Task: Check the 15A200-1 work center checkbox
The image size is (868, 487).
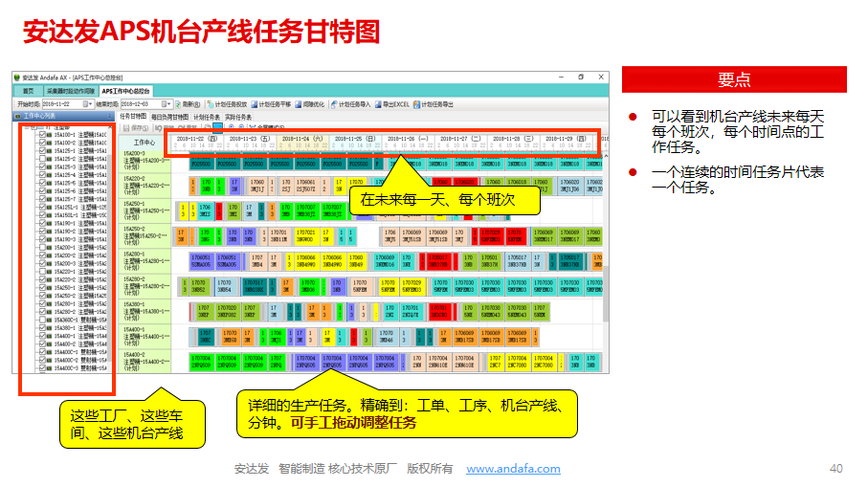Action: tap(42, 248)
